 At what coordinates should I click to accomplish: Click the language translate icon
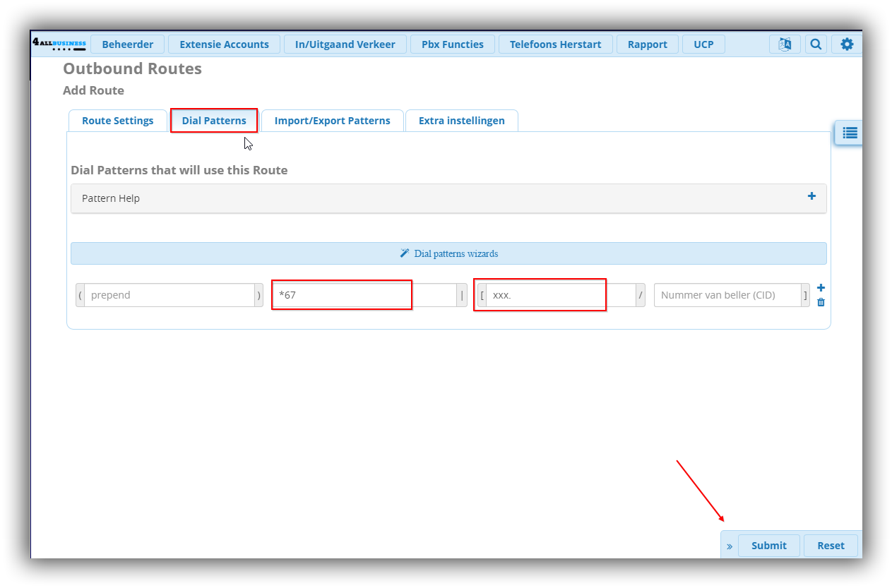(785, 44)
